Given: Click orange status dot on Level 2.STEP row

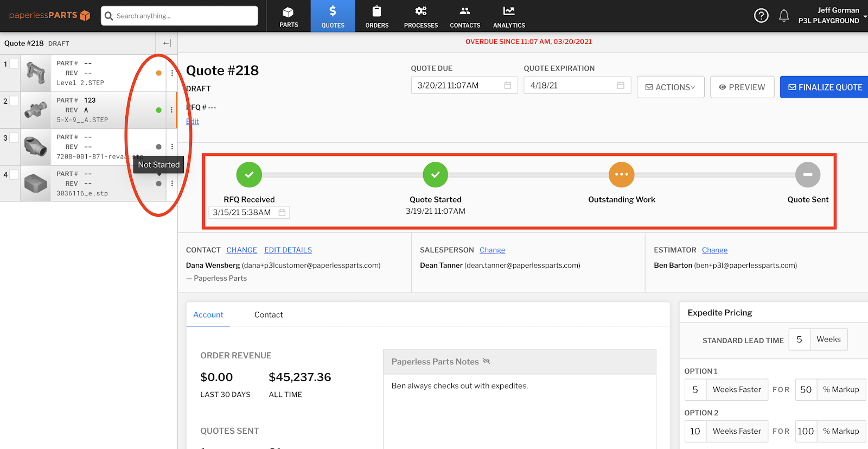Looking at the screenshot, I should (x=158, y=73).
